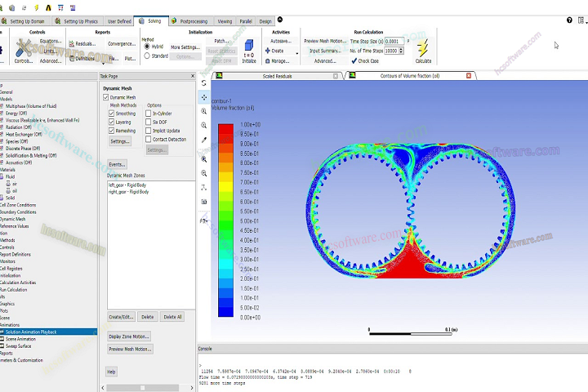Screen dimensions: 588x392
Task: Click the set view axes icon
Action: (x=203, y=187)
